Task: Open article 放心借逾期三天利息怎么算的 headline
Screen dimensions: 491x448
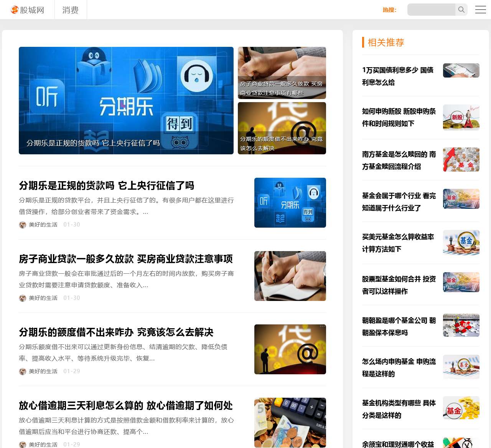Action: [126, 406]
